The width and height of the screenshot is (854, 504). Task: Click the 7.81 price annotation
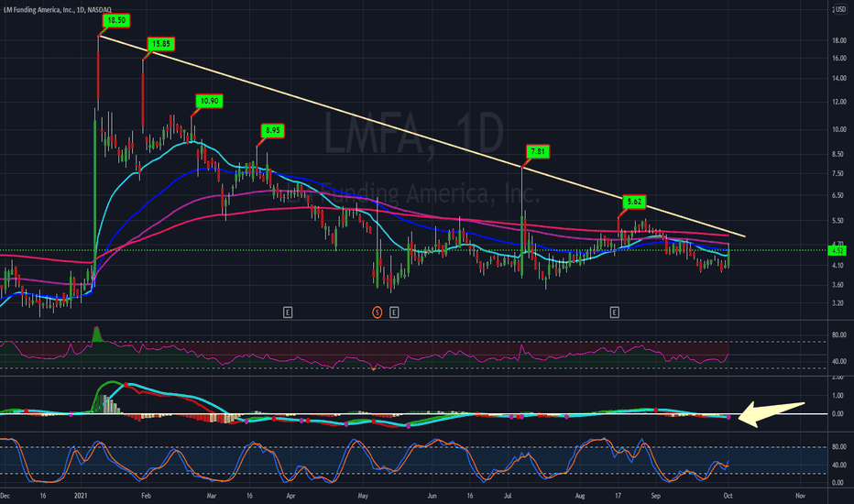pyautogui.click(x=538, y=151)
